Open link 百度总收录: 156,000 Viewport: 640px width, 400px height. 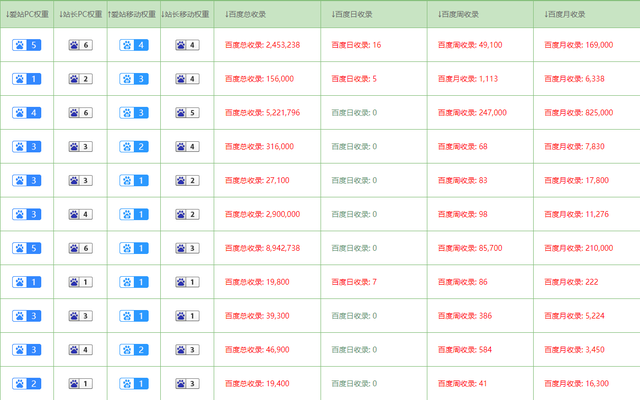tap(259, 79)
